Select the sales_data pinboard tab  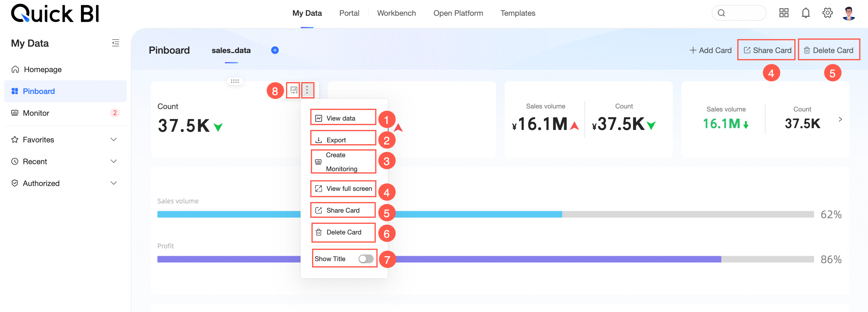(231, 51)
